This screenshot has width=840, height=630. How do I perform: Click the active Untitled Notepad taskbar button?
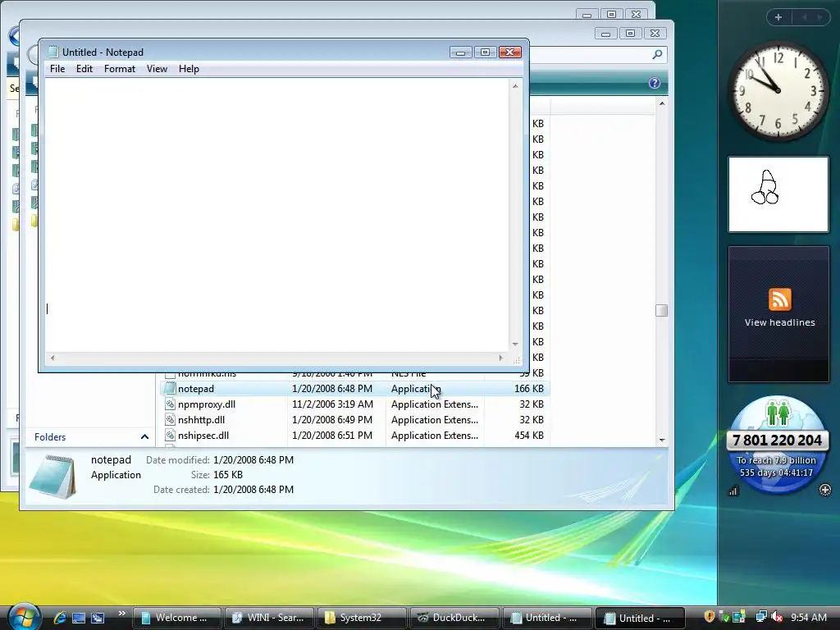(x=640, y=618)
